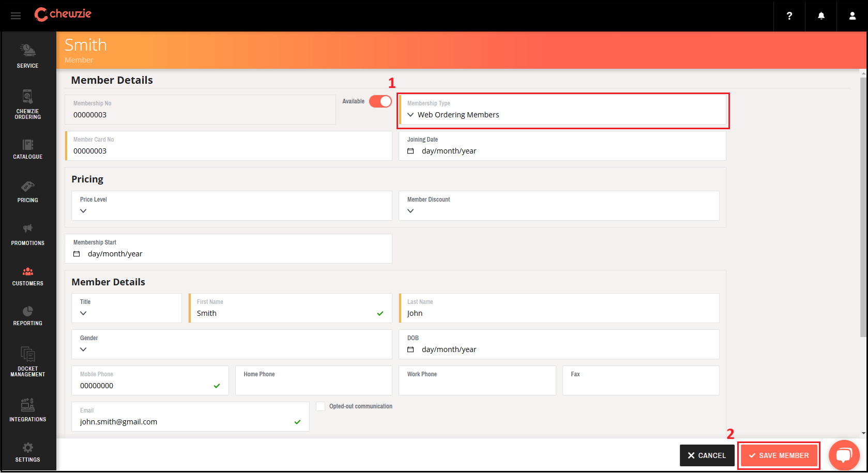868x473 pixels.
Task: Expand the Member Discount dropdown
Action: (559, 206)
